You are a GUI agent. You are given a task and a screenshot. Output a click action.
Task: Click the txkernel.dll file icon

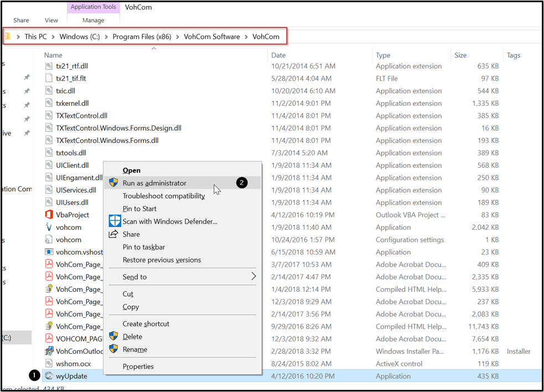click(x=49, y=103)
